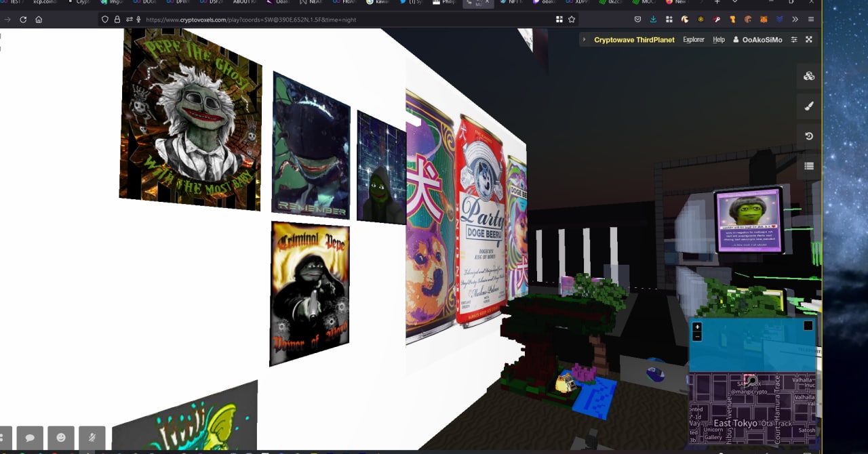868x454 pixels.
Task: Open the Help menu
Action: pyautogui.click(x=719, y=40)
